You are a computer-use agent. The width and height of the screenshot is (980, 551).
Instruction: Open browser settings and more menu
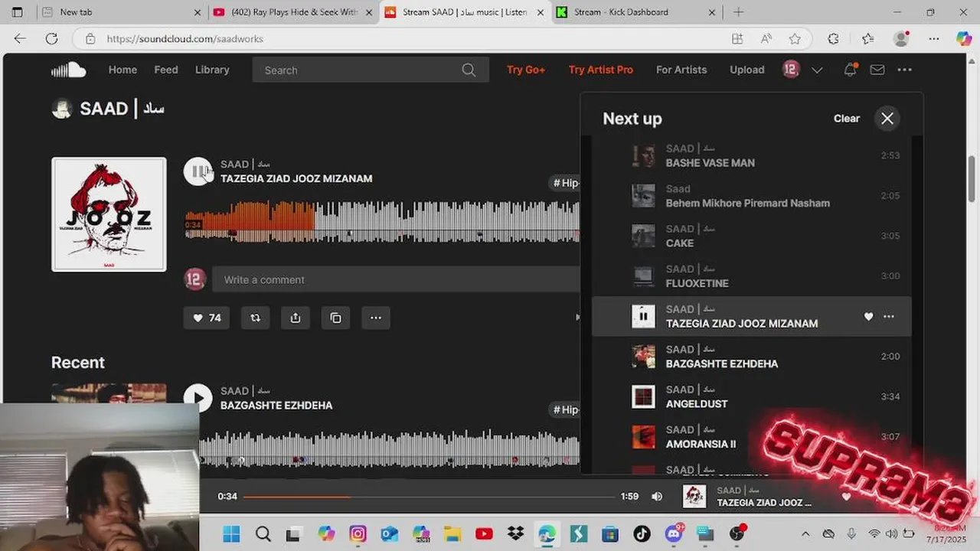point(934,39)
